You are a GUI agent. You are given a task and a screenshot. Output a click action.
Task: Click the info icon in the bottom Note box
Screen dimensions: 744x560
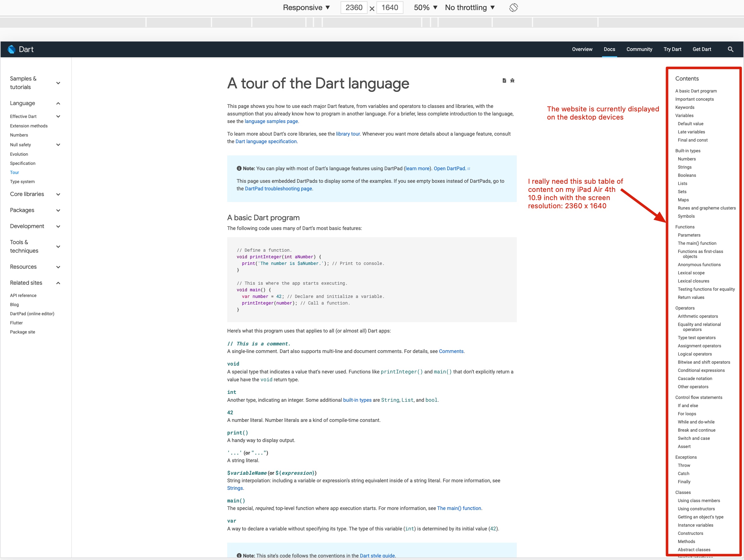click(x=239, y=556)
